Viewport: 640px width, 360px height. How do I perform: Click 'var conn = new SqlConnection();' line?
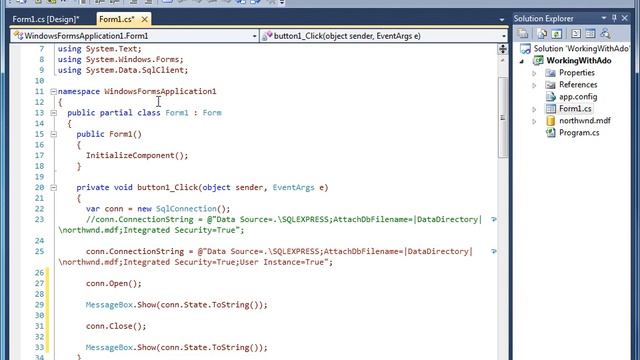click(158, 209)
